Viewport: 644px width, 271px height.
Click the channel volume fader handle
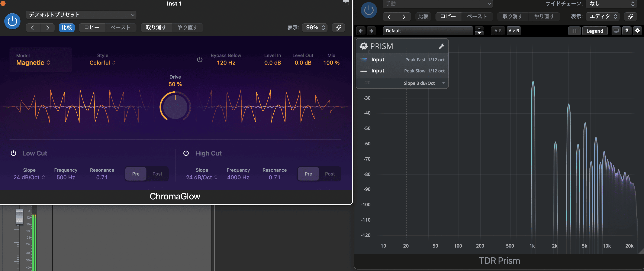tap(19, 217)
